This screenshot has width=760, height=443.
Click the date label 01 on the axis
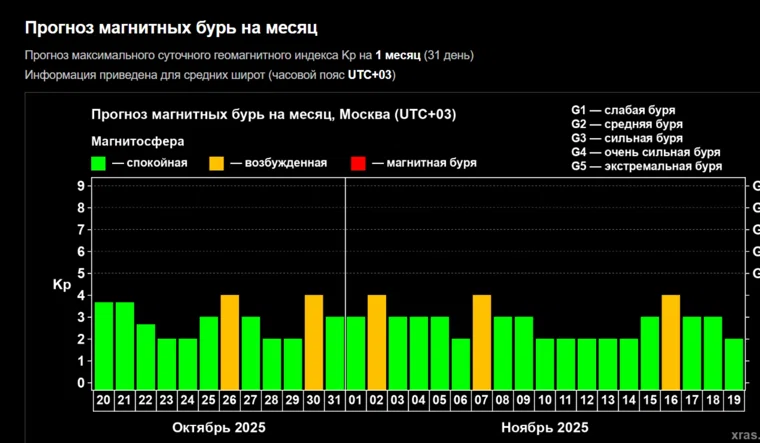click(355, 399)
